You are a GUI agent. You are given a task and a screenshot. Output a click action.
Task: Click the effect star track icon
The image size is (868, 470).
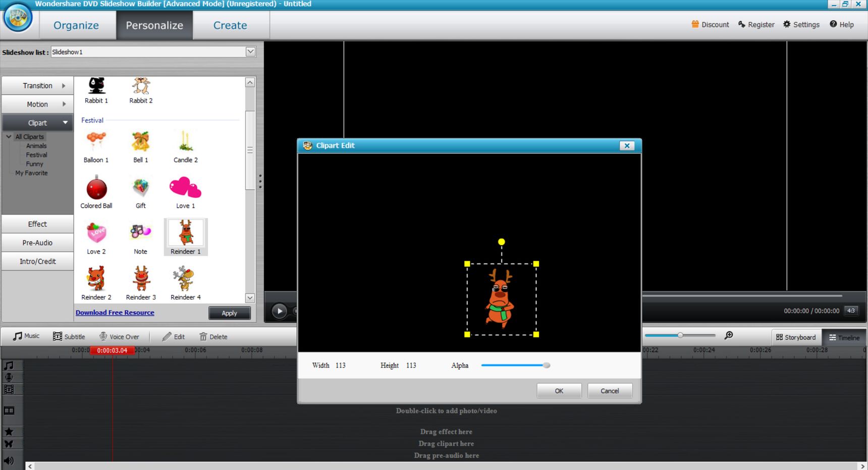coord(9,431)
